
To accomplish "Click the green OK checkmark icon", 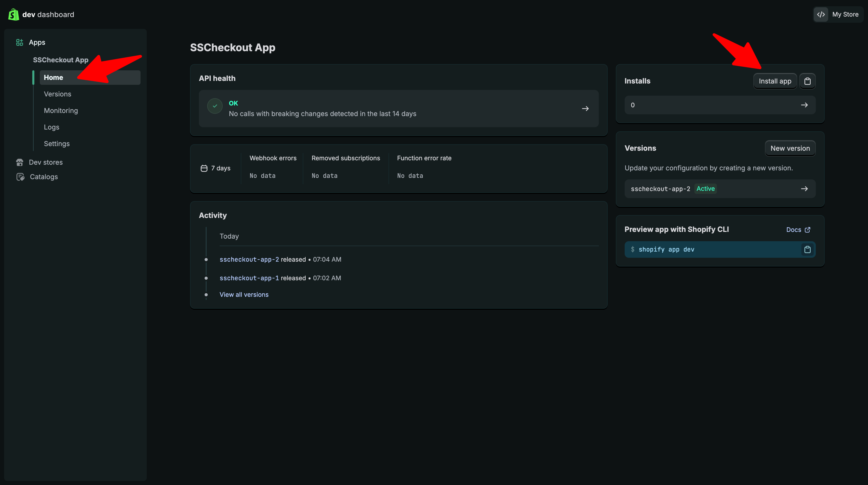I will [215, 106].
